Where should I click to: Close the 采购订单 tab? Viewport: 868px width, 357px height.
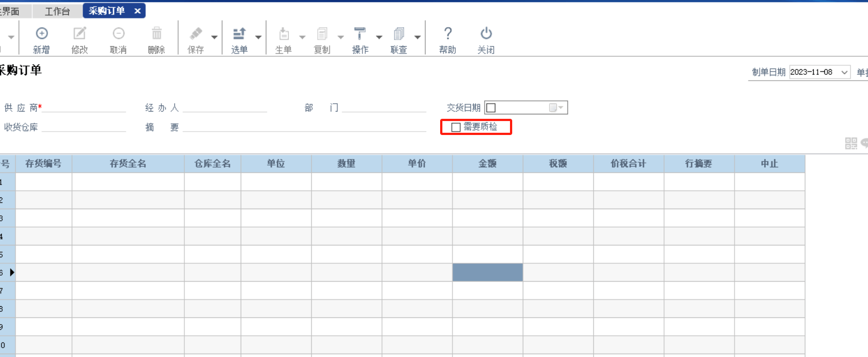point(137,11)
